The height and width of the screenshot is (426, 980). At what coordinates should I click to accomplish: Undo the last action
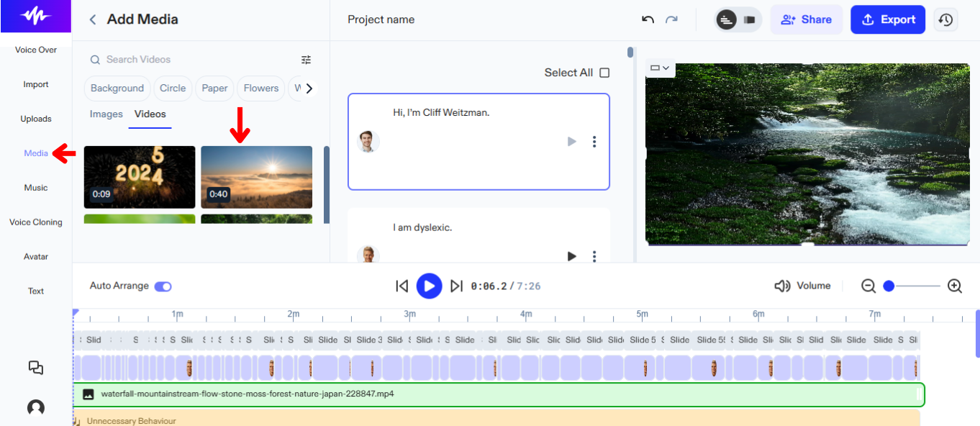(x=647, y=19)
